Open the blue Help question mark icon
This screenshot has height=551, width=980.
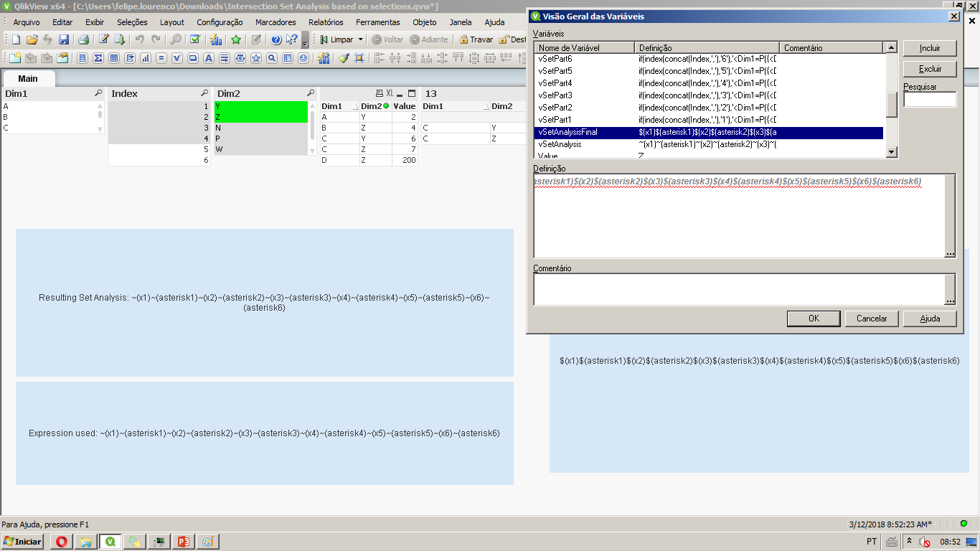tap(276, 39)
